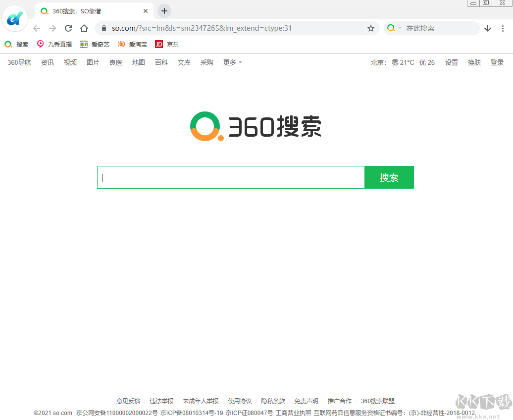Select the 京东 bookmark icon
Viewport: 513px width, 420px height.
(159, 44)
